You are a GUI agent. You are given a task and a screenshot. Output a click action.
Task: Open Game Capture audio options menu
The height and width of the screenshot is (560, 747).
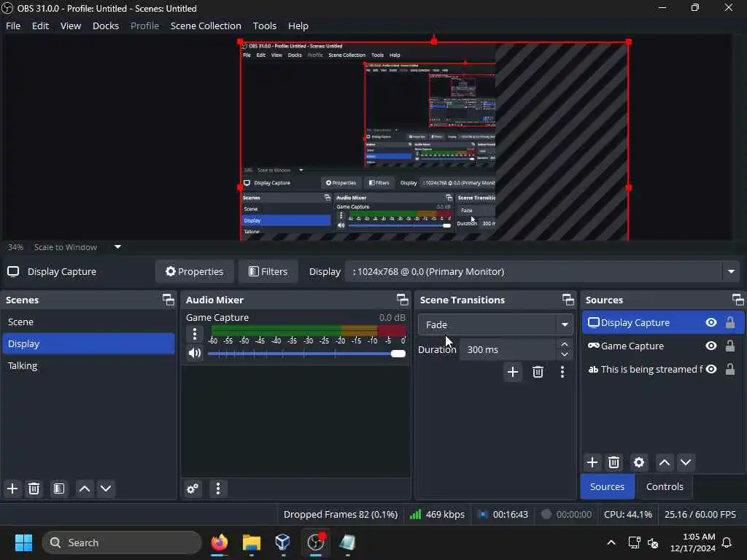coord(194,334)
